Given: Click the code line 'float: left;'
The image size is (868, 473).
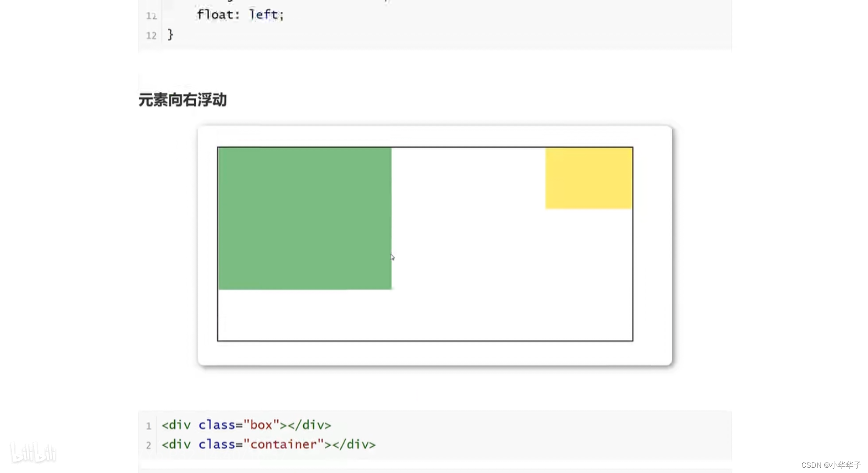Looking at the screenshot, I should 240,14.
